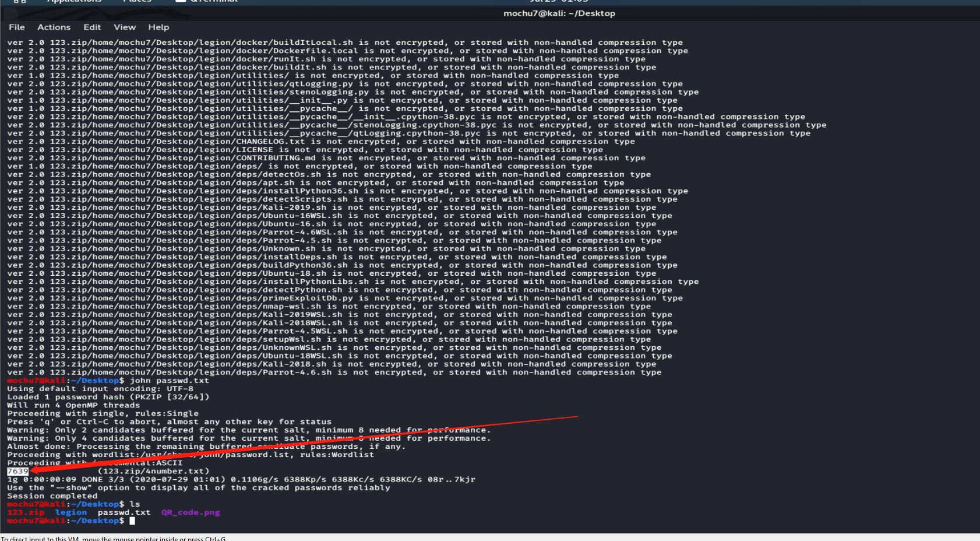Open the Help menu

158,27
